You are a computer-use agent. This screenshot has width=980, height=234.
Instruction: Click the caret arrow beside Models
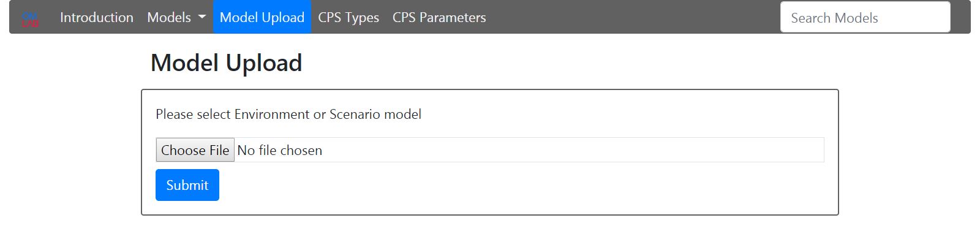click(202, 18)
